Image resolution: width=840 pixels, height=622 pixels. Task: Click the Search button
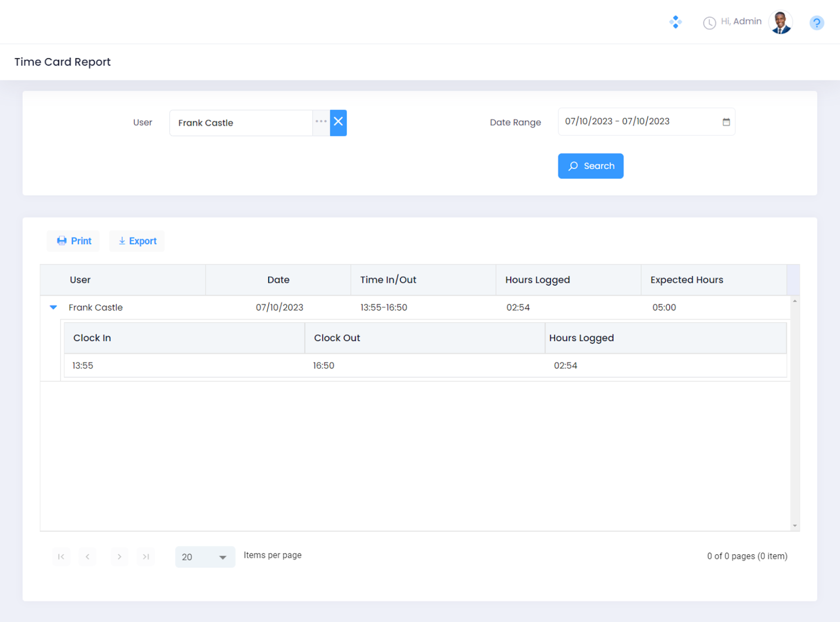point(590,166)
